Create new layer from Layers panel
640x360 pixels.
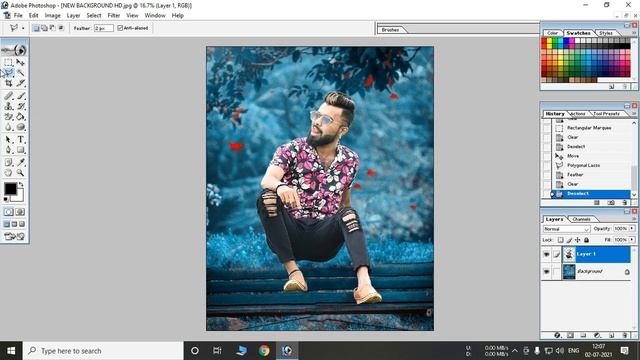611,335
